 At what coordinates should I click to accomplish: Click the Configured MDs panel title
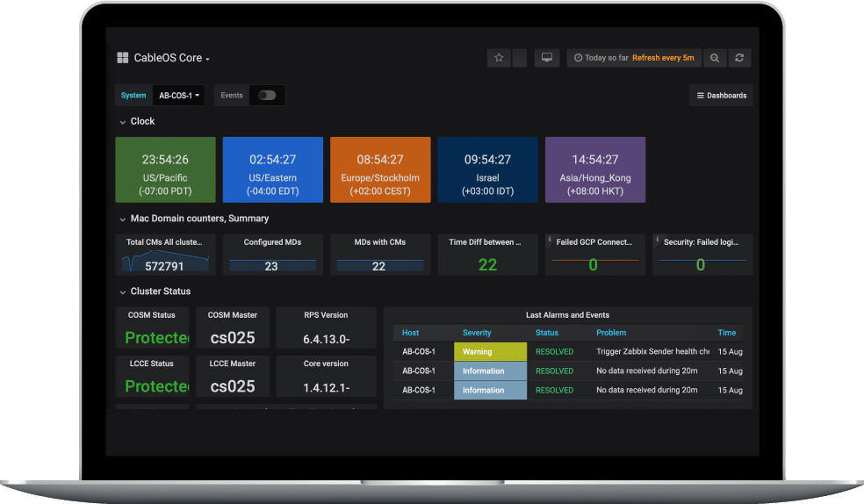pos(273,242)
